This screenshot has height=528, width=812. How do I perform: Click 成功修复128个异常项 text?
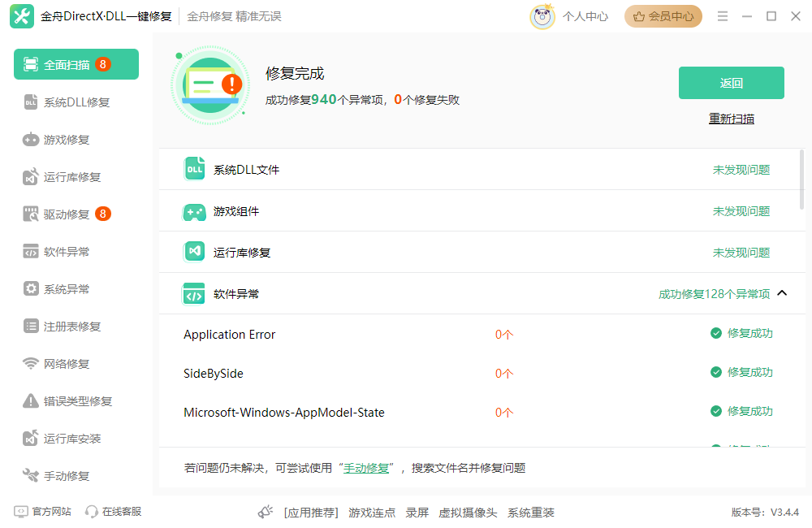click(714, 294)
